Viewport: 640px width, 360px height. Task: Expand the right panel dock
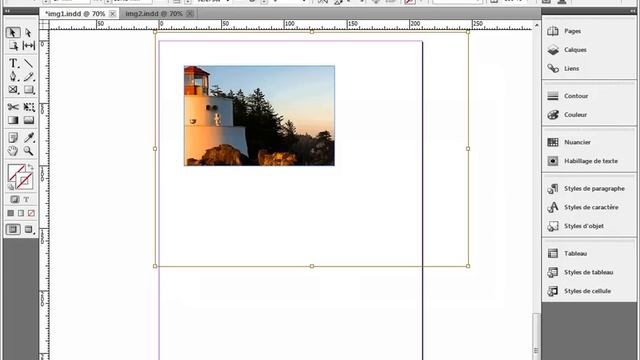pos(633,11)
